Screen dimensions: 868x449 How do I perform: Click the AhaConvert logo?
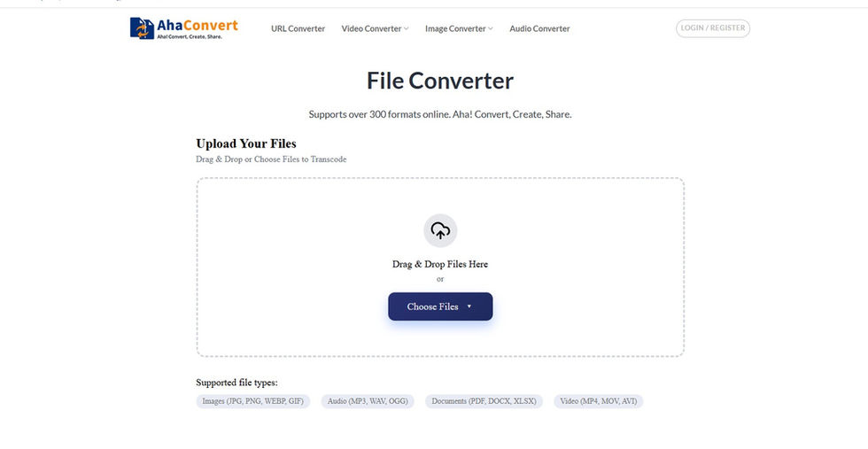[x=184, y=28]
